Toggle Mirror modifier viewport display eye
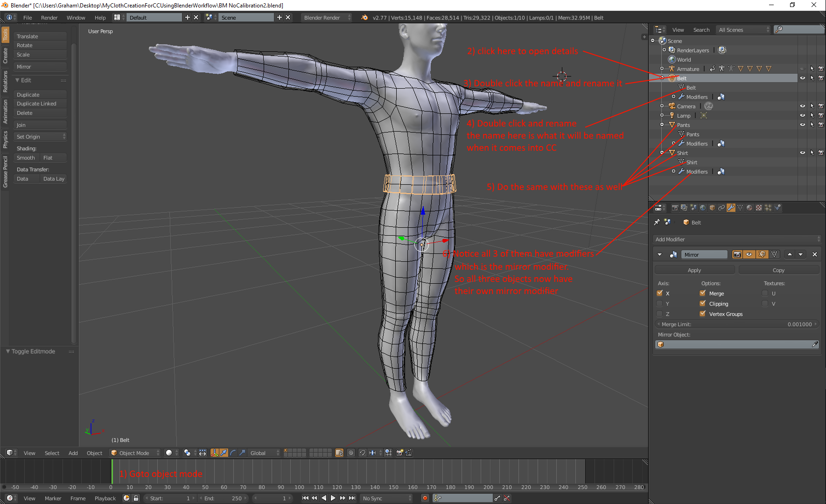This screenshot has height=504, width=826. click(749, 254)
